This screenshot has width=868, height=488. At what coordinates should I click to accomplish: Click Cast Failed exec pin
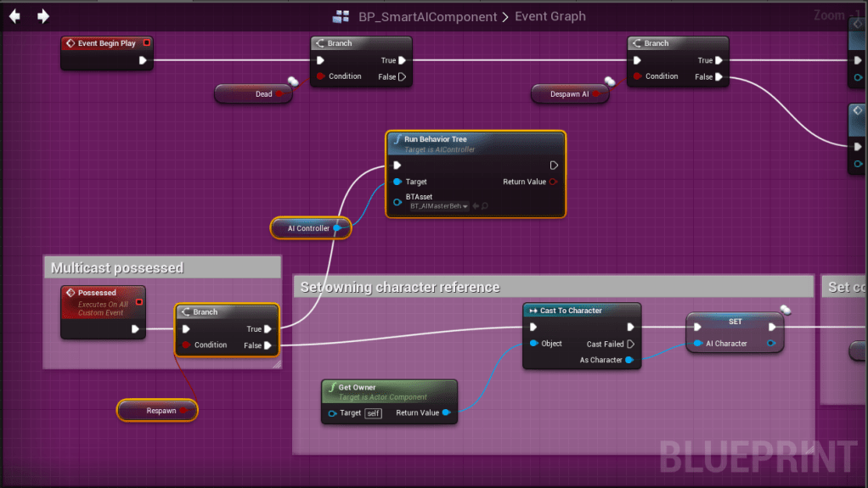630,344
